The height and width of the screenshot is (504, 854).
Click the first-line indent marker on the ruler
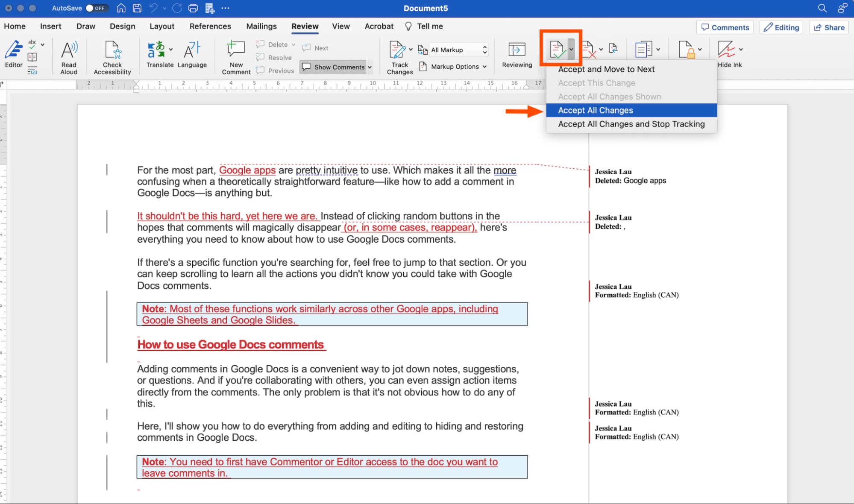(136, 82)
